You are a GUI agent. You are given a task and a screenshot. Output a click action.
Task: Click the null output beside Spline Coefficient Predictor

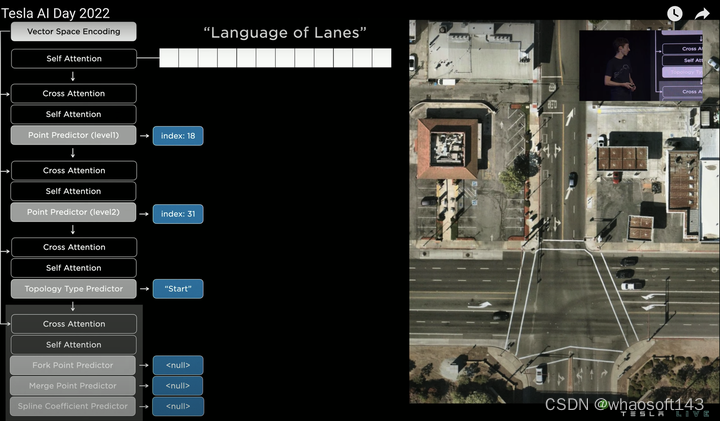pyautogui.click(x=178, y=406)
